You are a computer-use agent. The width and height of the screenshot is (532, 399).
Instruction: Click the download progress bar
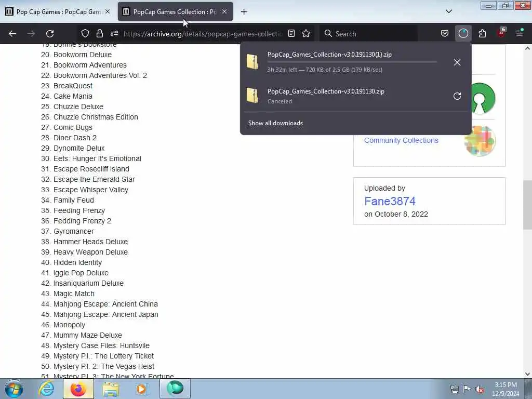(352, 62)
